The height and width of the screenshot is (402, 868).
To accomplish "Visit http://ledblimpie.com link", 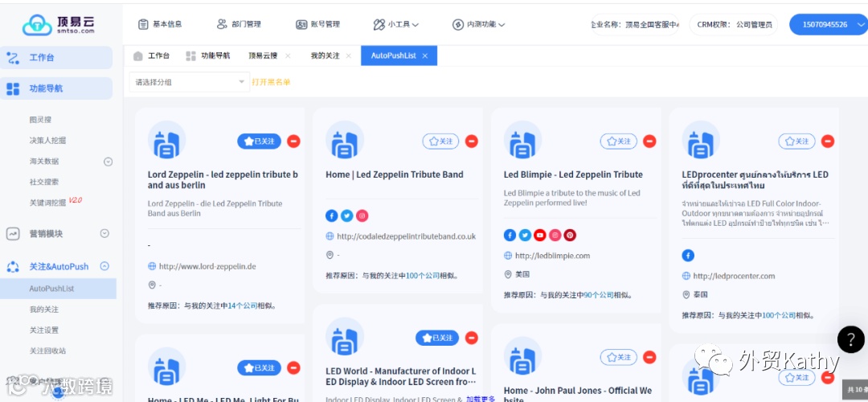I will [x=552, y=255].
